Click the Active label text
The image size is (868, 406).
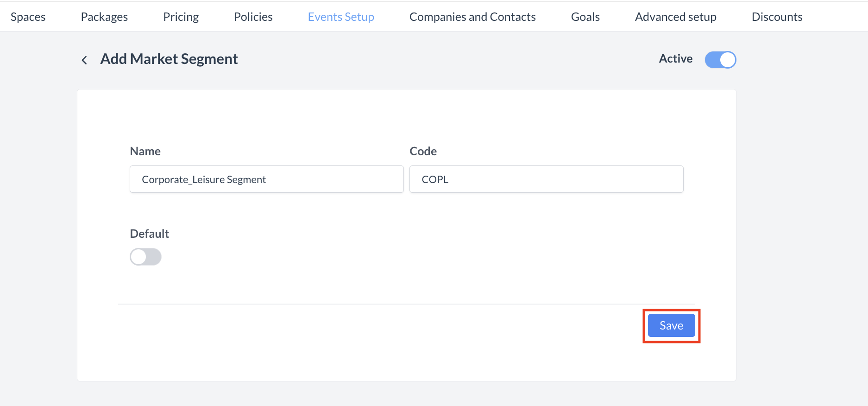point(675,59)
